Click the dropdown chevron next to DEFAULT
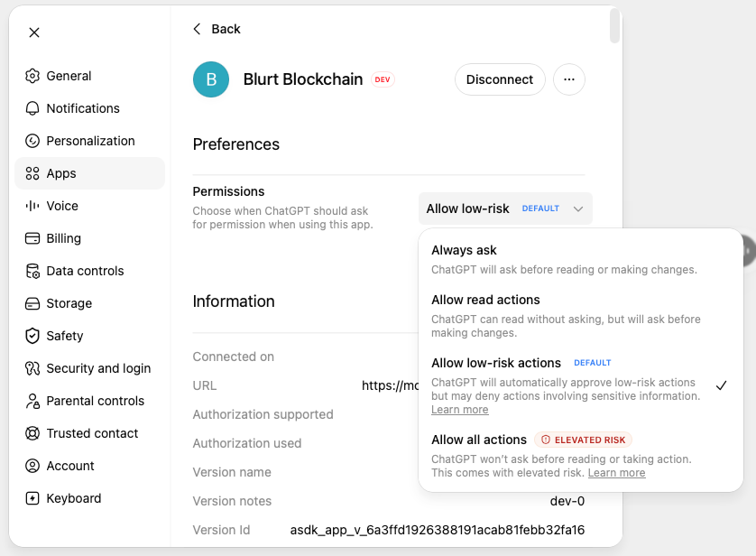 pos(578,208)
